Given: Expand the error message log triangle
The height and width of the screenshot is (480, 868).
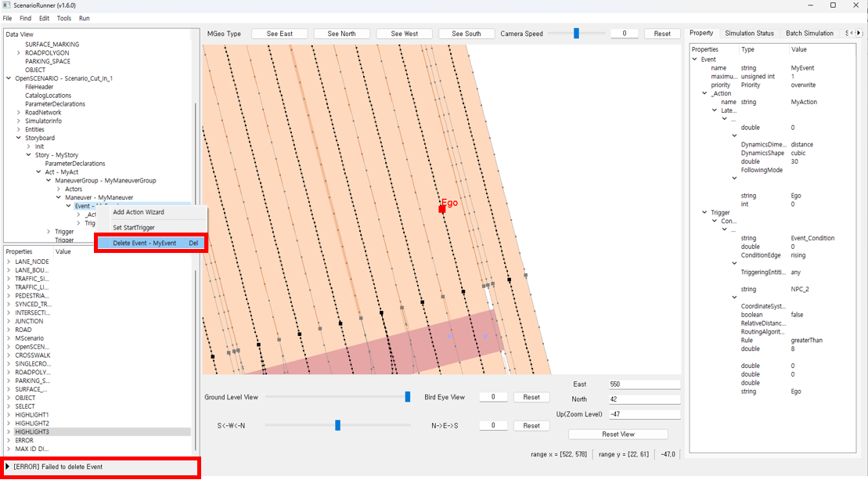Looking at the screenshot, I should (x=8, y=467).
